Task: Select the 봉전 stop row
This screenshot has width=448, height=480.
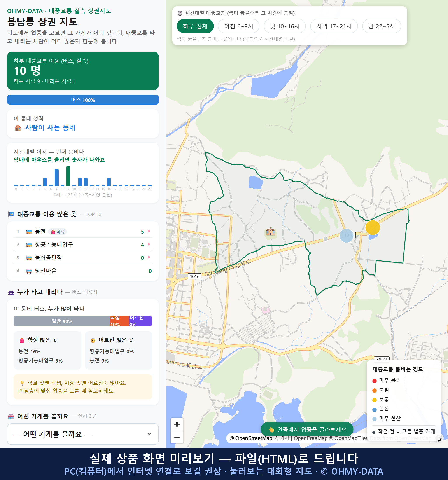Action: click(x=83, y=232)
